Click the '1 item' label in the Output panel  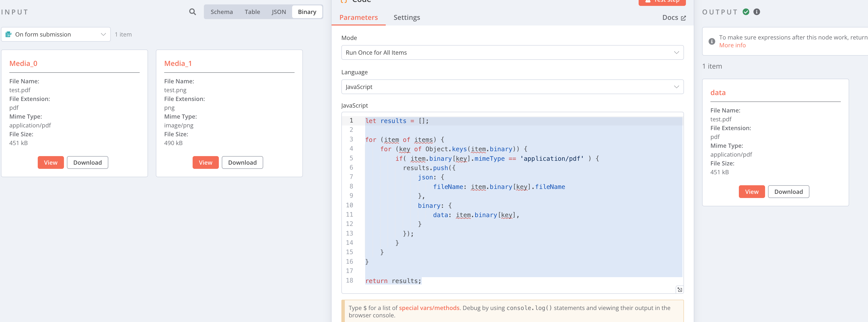coord(712,66)
